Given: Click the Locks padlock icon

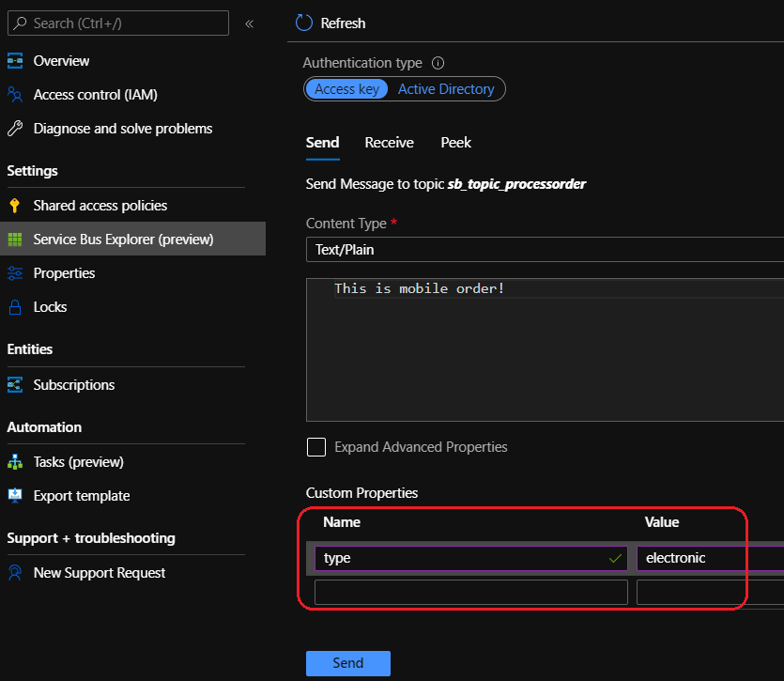Looking at the screenshot, I should (x=15, y=307).
